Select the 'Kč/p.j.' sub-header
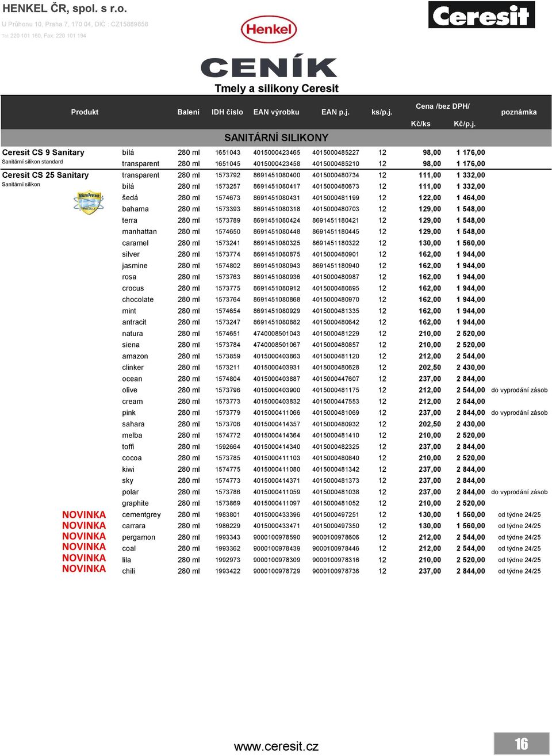This screenshot has height=756, width=552. (x=465, y=124)
